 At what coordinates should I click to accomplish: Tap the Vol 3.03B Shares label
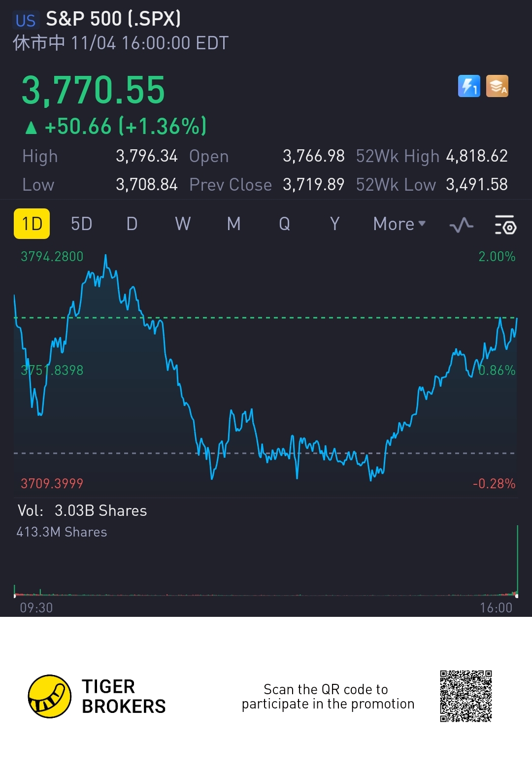point(82,510)
